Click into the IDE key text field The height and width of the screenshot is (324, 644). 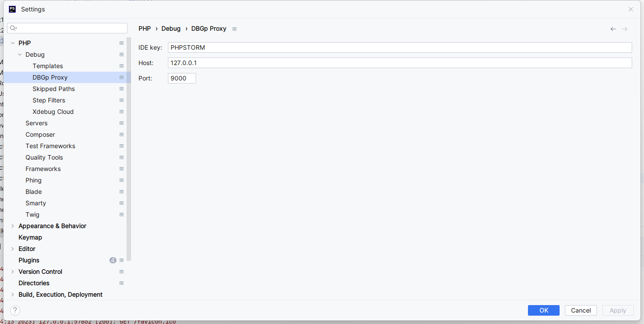tap(399, 47)
